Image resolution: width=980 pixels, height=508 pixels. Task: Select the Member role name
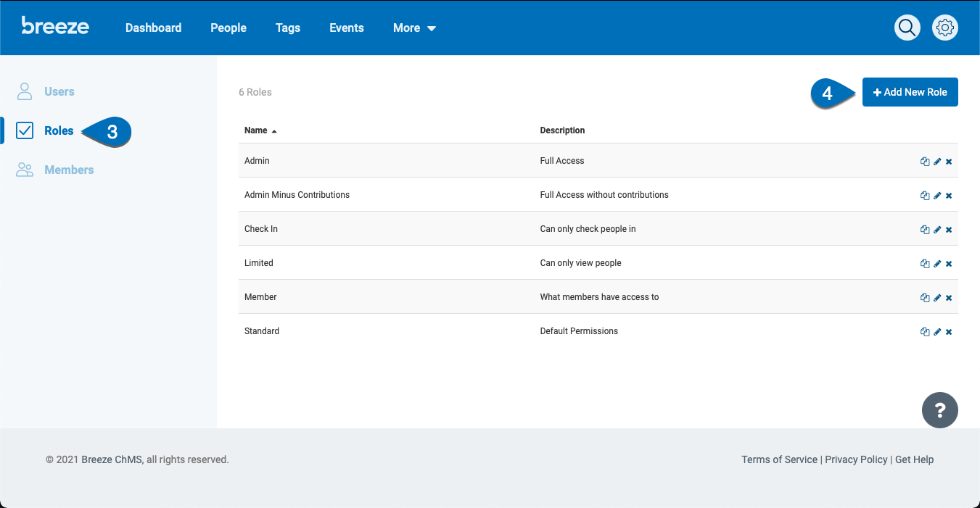tap(260, 297)
